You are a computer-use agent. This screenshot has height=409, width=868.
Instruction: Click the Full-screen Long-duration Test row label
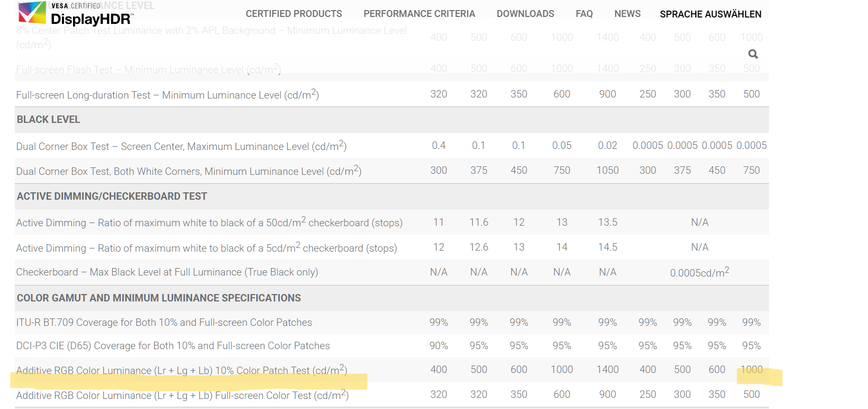[167, 94]
